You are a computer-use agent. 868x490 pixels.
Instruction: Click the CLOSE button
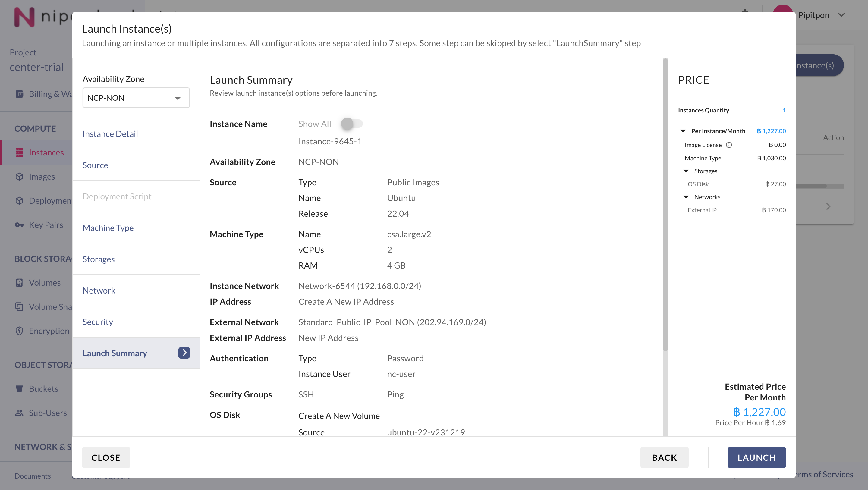(x=106, y=457)
